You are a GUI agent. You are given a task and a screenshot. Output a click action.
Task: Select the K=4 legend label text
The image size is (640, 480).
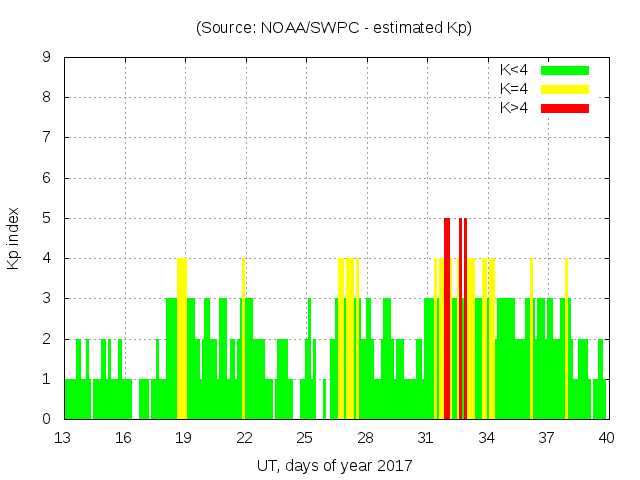tap(513, 89)
